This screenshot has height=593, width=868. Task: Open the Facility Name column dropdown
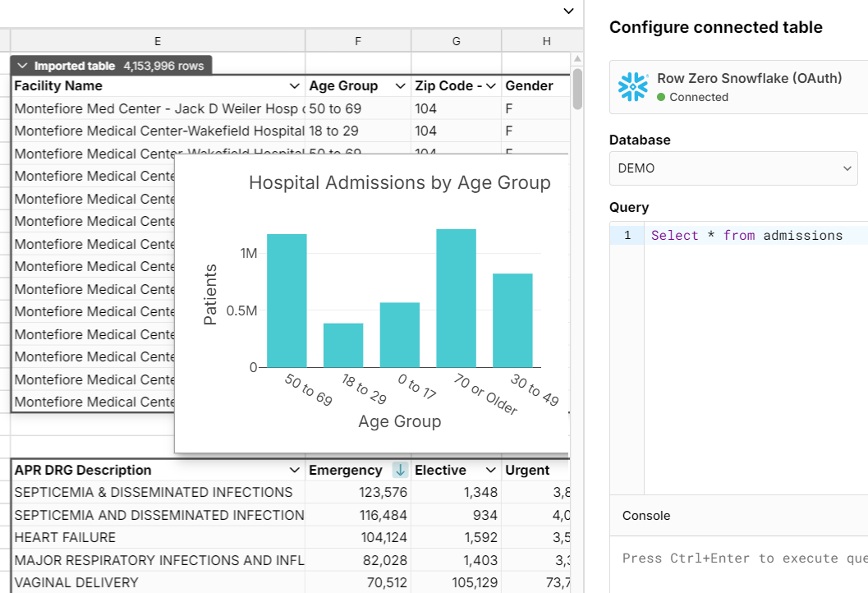[294, 85]
